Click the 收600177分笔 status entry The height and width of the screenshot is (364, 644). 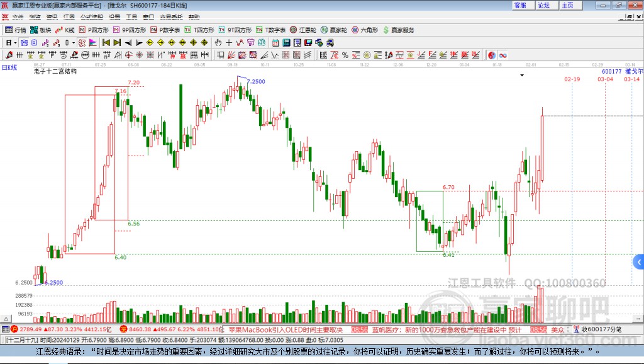(x=597, y=329)
